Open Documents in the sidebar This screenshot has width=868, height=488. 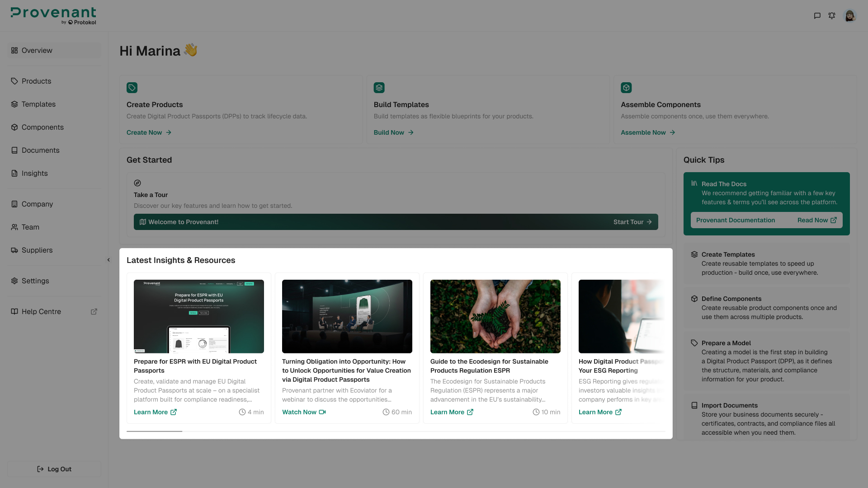coord(54,150)
